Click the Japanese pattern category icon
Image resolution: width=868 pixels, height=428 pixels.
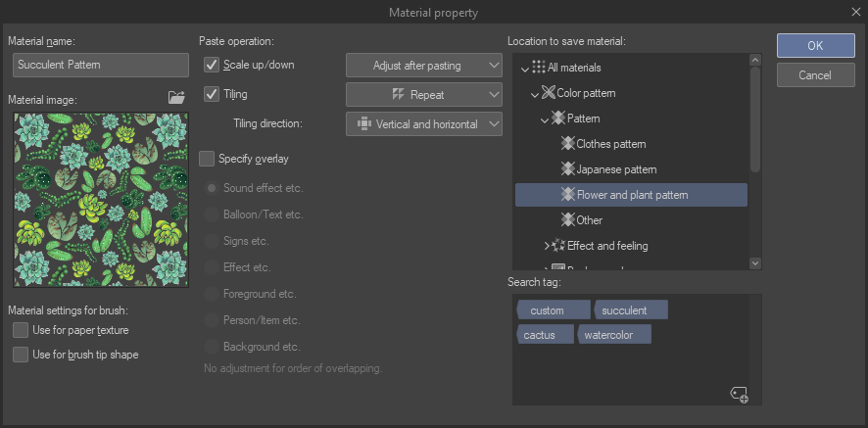[x=567, y=169]
